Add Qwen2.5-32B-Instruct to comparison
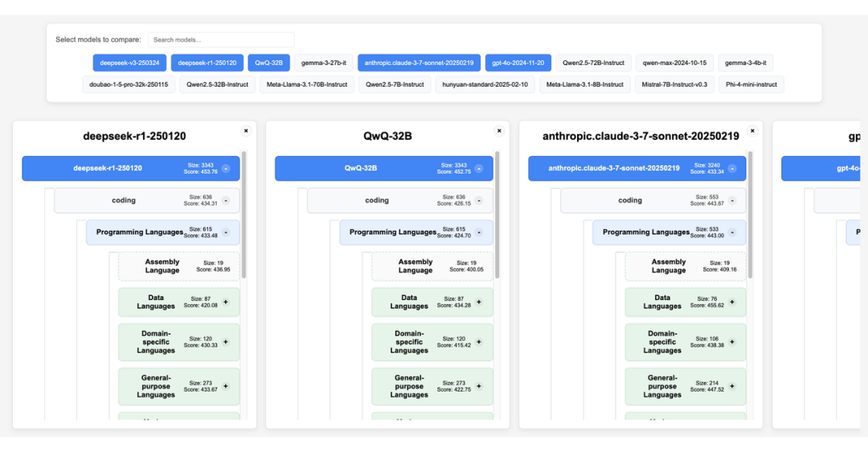 coord(217,84)
